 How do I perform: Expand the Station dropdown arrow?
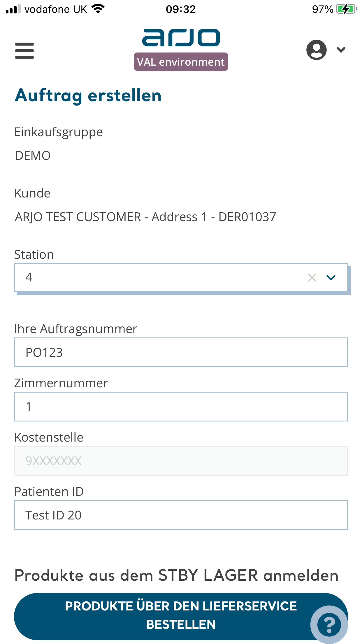point(331,277)
